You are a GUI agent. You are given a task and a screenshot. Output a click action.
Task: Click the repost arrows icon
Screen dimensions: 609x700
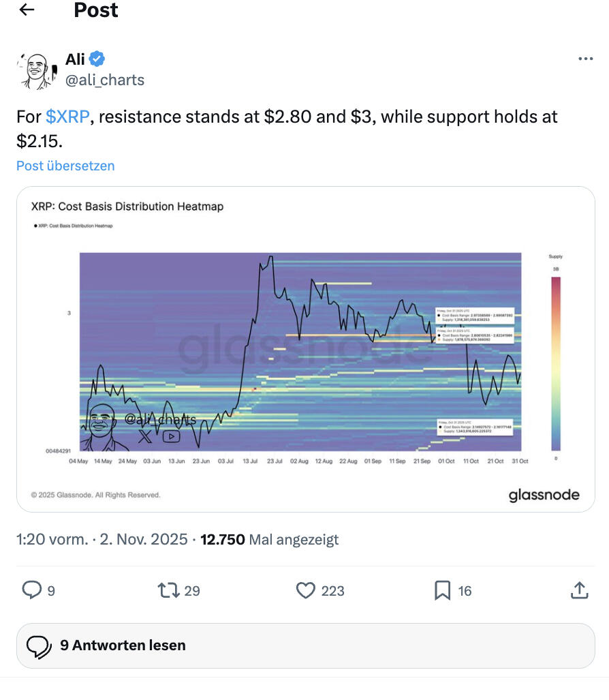(x=168, y=590)
